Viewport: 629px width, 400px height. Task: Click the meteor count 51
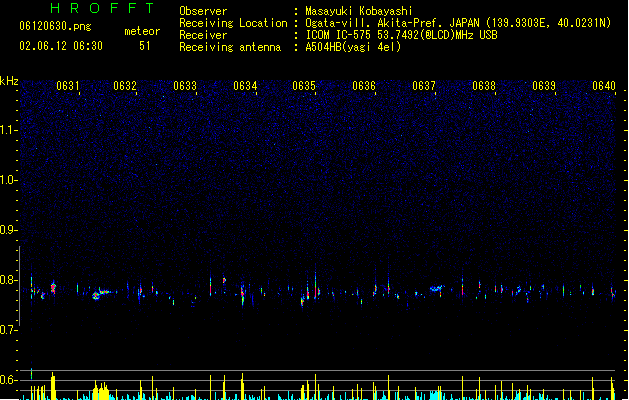pyautogui.click(x=145, y=46)
